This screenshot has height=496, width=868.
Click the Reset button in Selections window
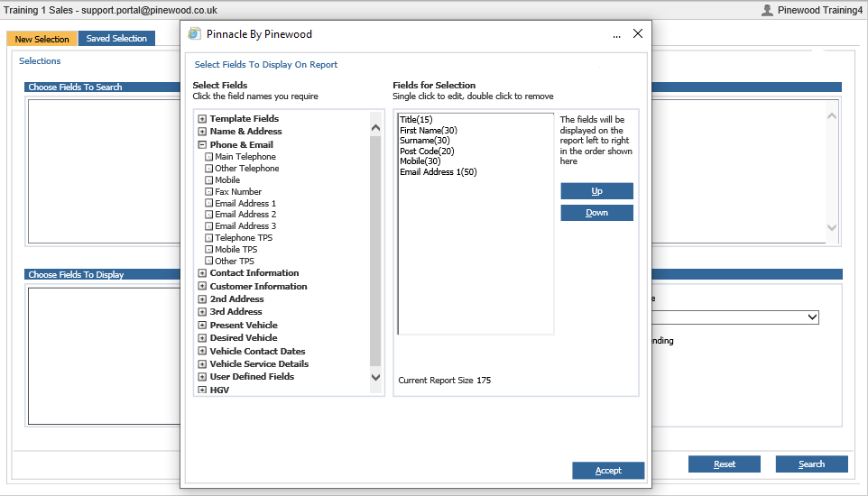[724, 464]
